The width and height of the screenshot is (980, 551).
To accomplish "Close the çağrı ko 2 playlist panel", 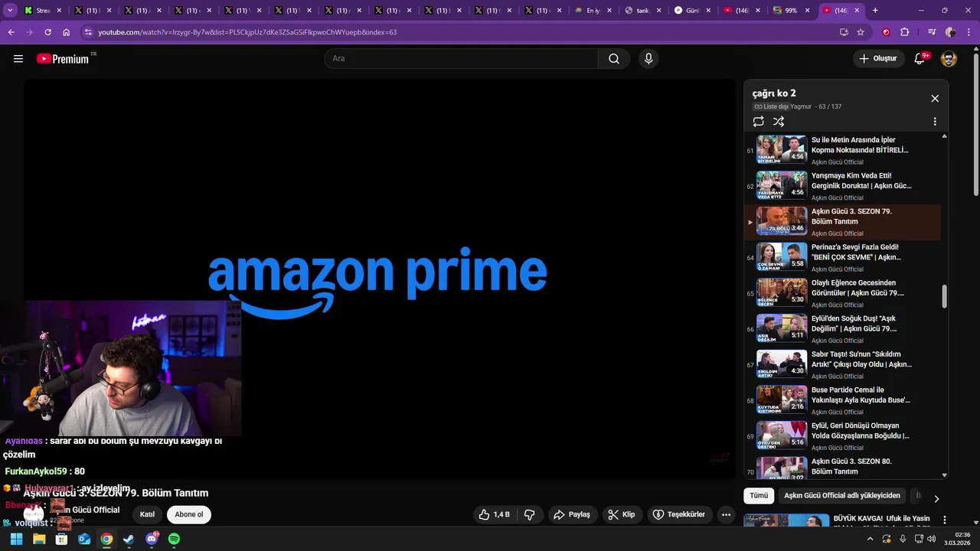I will pyautogui.click(x=935, y=99).
